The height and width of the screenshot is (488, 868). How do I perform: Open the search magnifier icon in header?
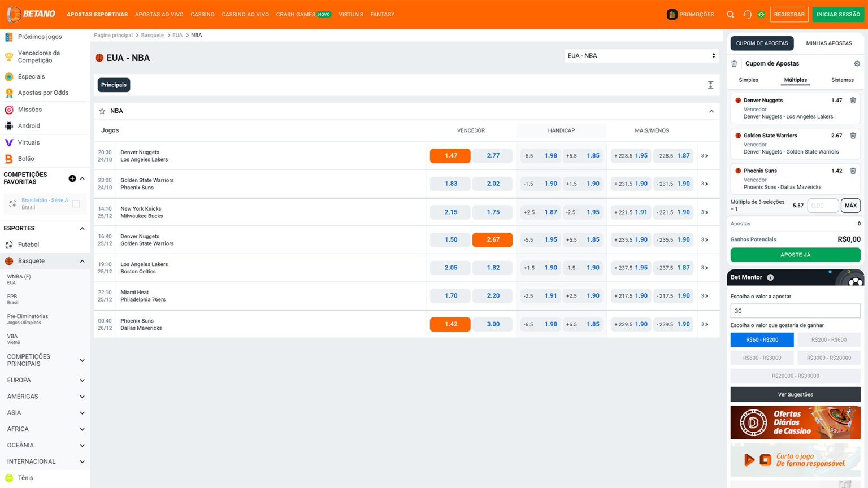(730, 14)
